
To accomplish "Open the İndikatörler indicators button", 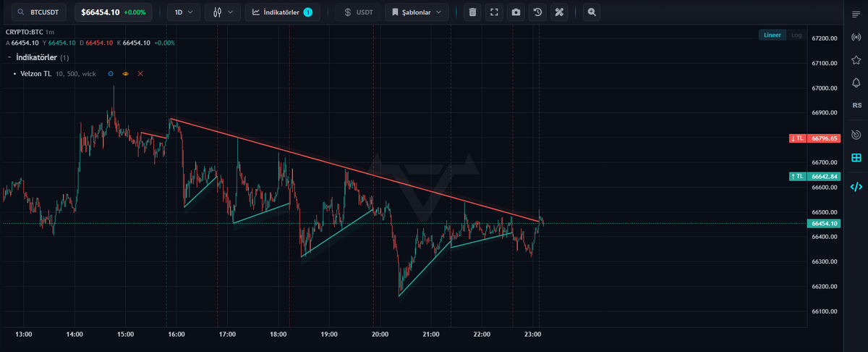I will (282, 12).
